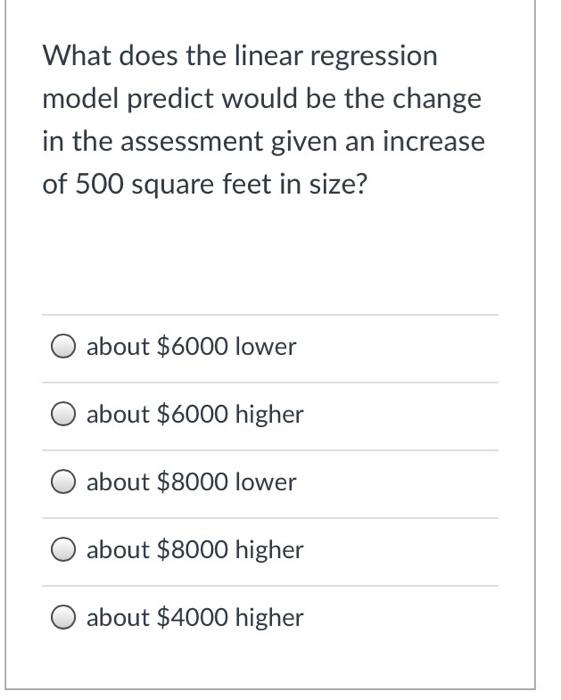561x700 pixels.
Task: Click the "about $4000 higher" answer label
Action: pos(195,617)
